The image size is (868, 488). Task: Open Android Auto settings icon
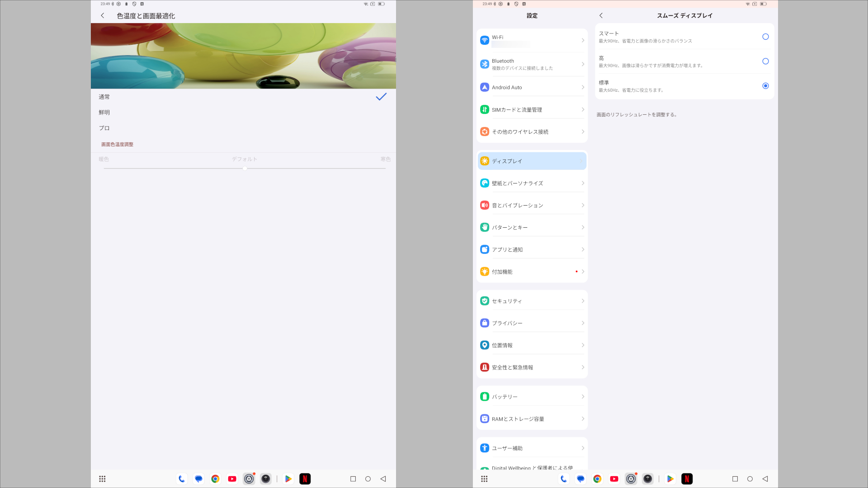[485, 87]
